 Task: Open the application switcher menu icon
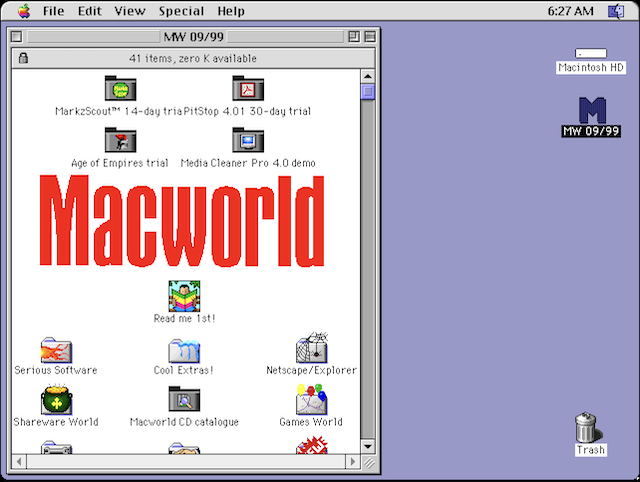[616, 11]
